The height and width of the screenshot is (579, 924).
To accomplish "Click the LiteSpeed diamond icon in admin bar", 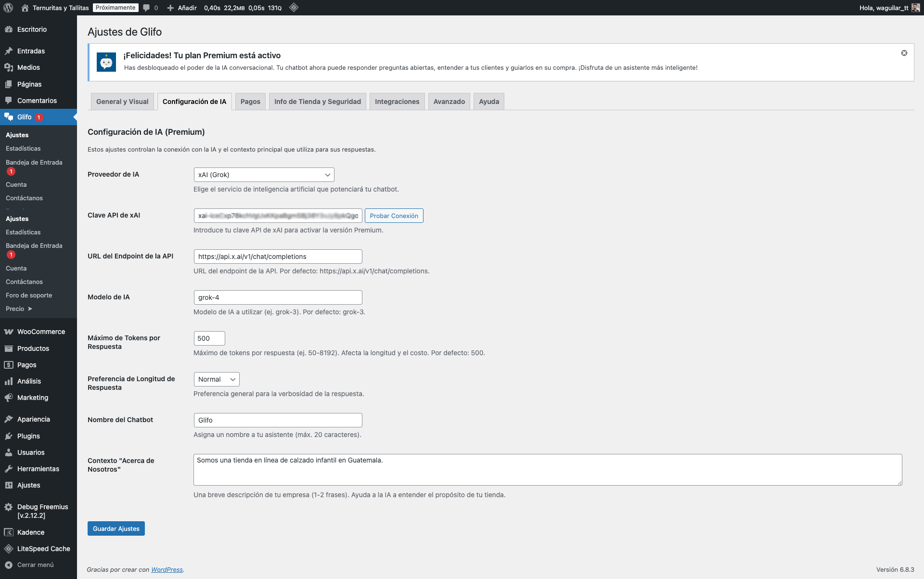I will [x=294, y=8].
